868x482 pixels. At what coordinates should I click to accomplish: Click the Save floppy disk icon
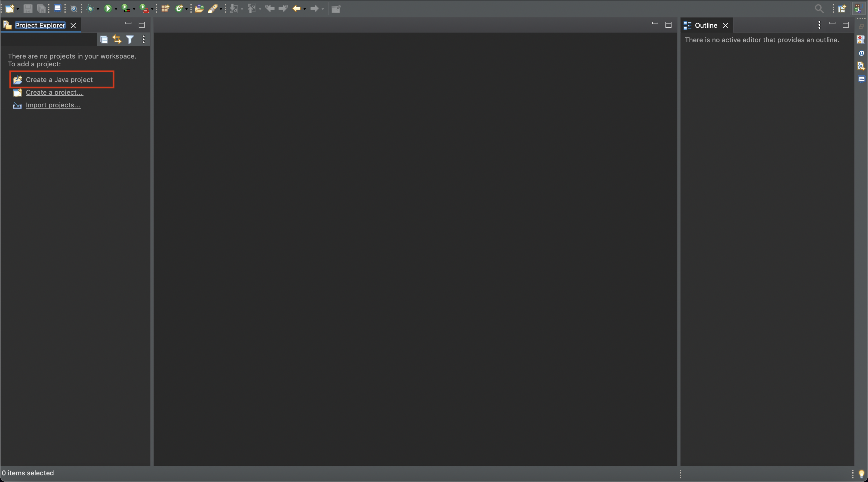coord(28,8)
